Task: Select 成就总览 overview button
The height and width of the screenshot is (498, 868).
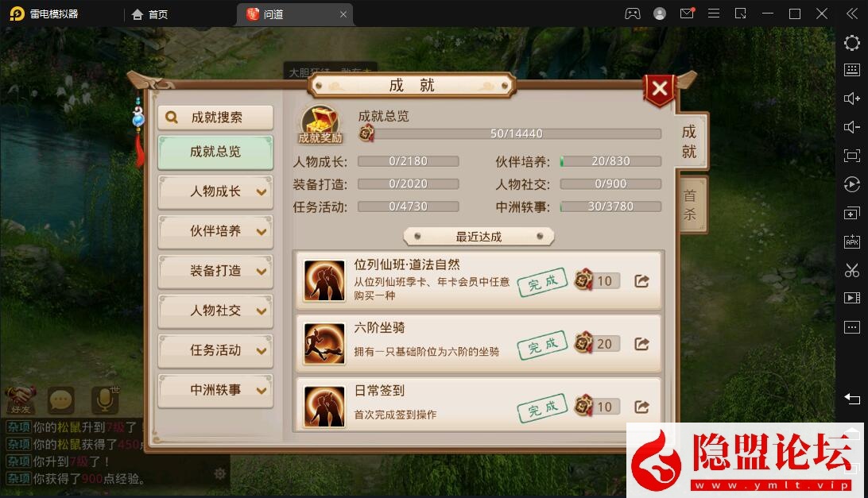Action: (x=215, y=152)
